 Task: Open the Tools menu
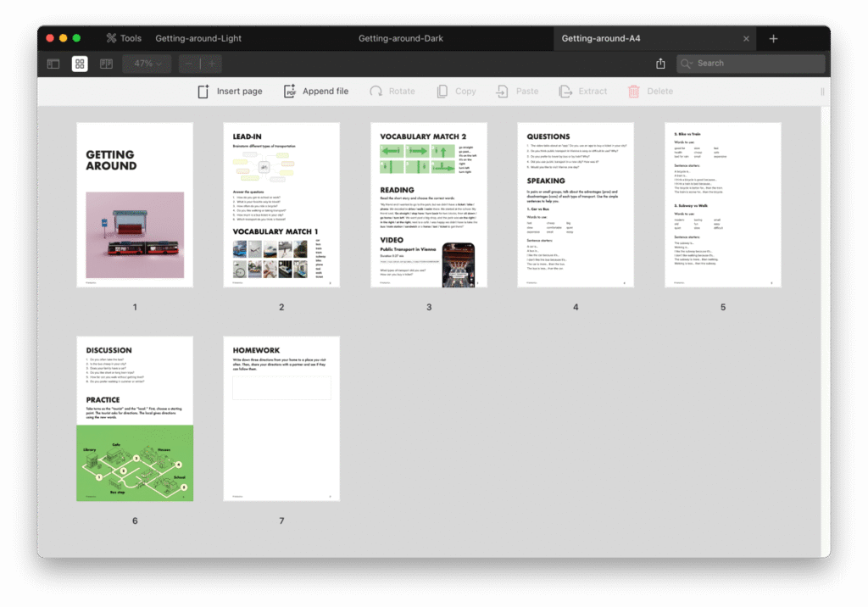click(124, 38)
